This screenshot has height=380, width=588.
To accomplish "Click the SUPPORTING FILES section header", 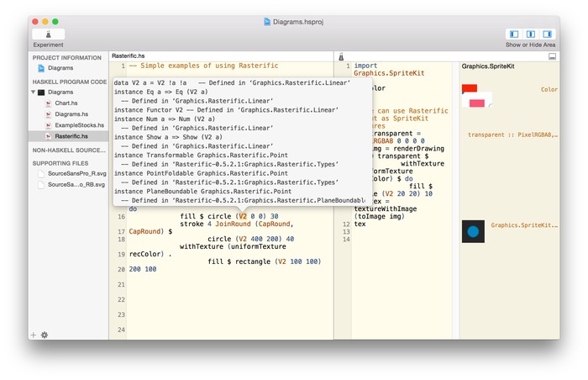I will point(60,163).
